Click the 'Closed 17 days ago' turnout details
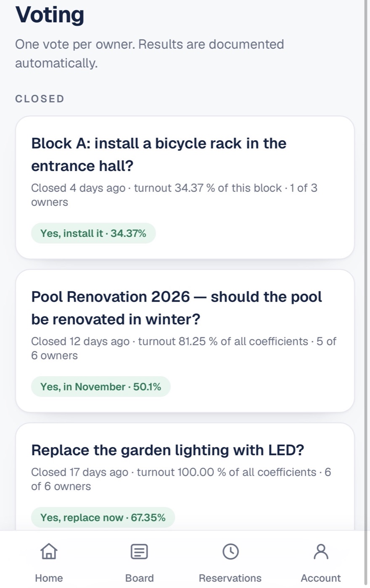 click(181, 479)
